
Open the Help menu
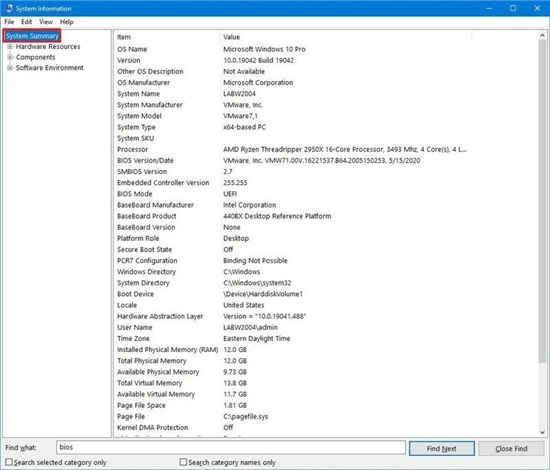[66, 22]
